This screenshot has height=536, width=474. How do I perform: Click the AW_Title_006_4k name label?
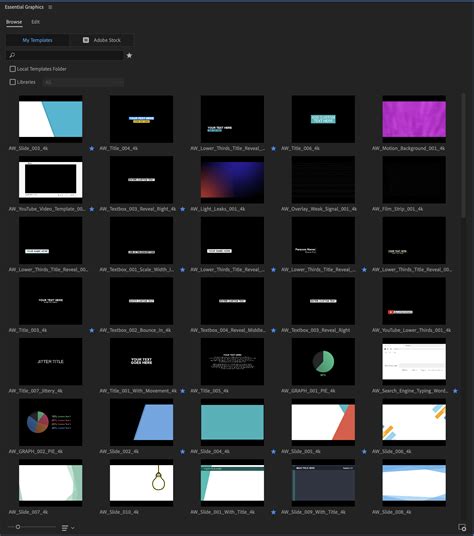(300, 148)
